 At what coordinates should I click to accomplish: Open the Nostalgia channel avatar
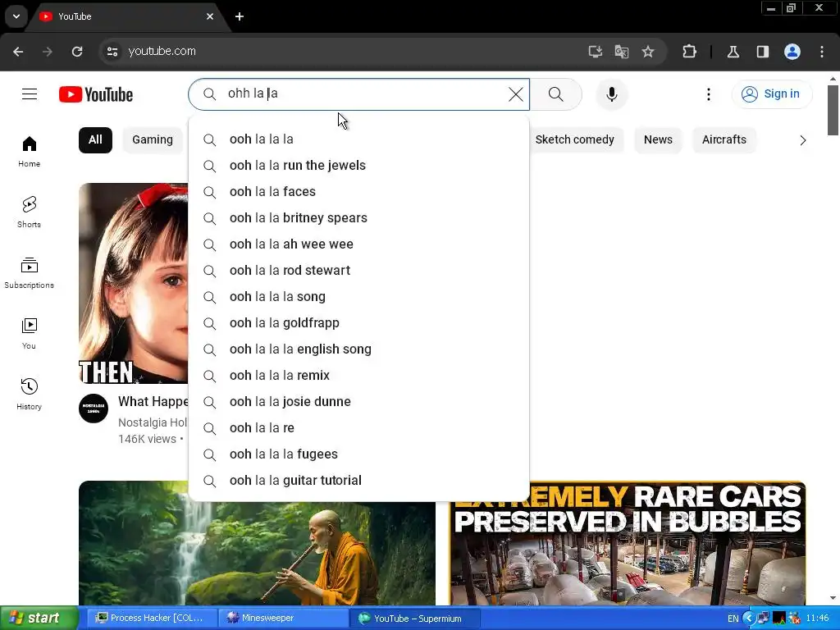(94, 409)
